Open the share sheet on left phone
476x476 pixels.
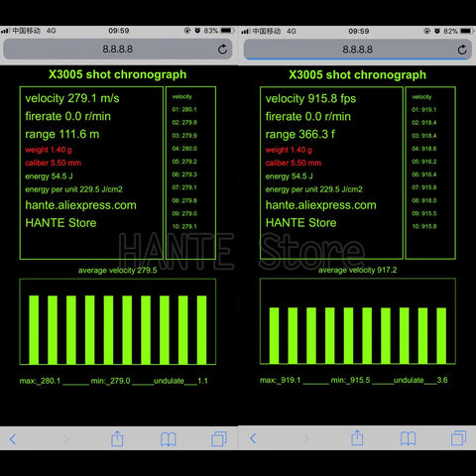click(117, 438)
